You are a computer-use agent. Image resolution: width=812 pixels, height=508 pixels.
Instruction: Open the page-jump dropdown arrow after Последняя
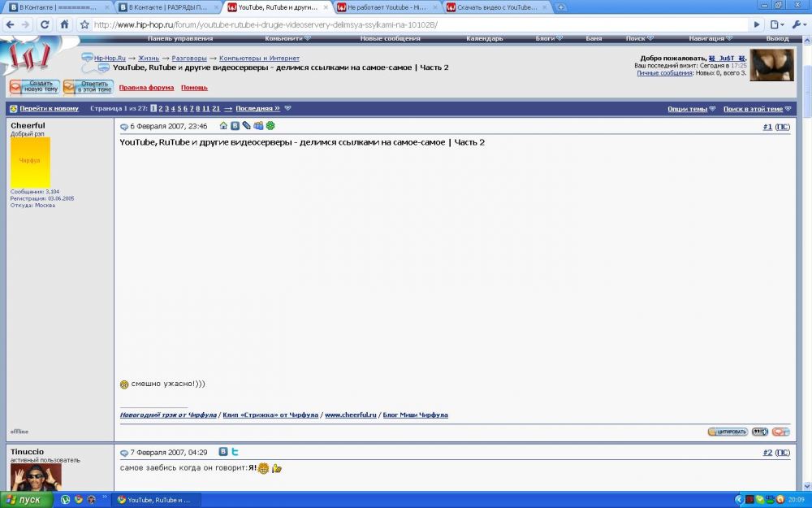288,108
